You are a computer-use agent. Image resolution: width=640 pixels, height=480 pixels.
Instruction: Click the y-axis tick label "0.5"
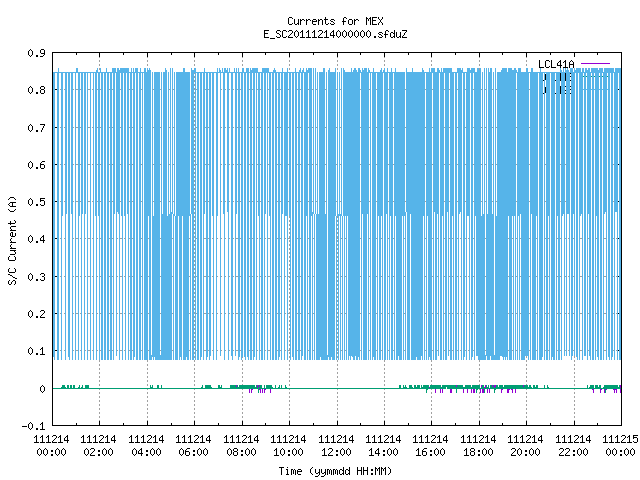(36, 202)
